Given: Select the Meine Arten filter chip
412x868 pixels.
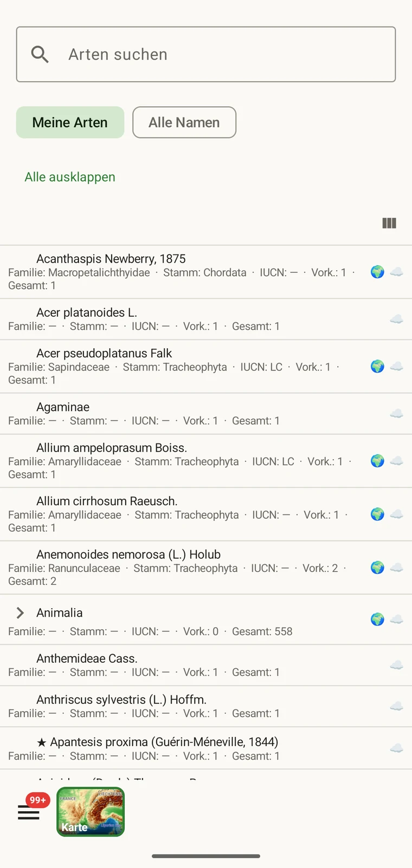Looking at the screenshot, I should click(x=70, y=122).
